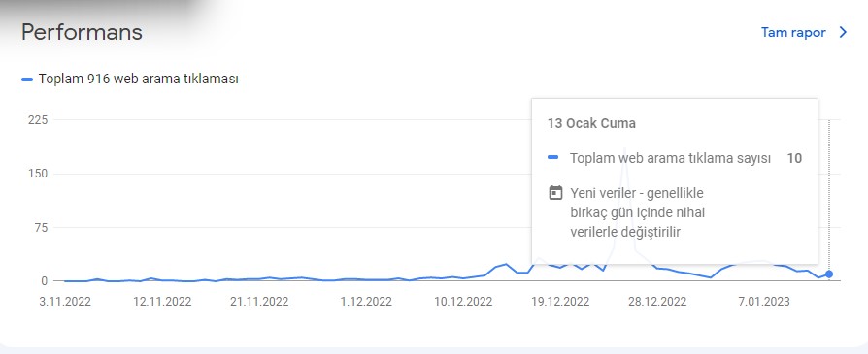Select the Toplam 916 web arama tıklaması legend text
Viewport: 868px width, 354px height.
[x=139, y=80]
